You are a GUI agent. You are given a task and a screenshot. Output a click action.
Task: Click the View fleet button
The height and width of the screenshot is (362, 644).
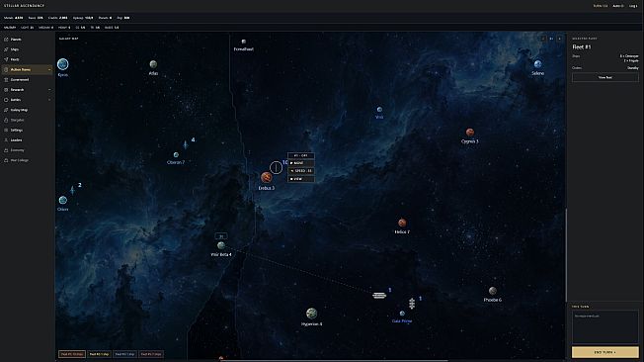point(604,77)
